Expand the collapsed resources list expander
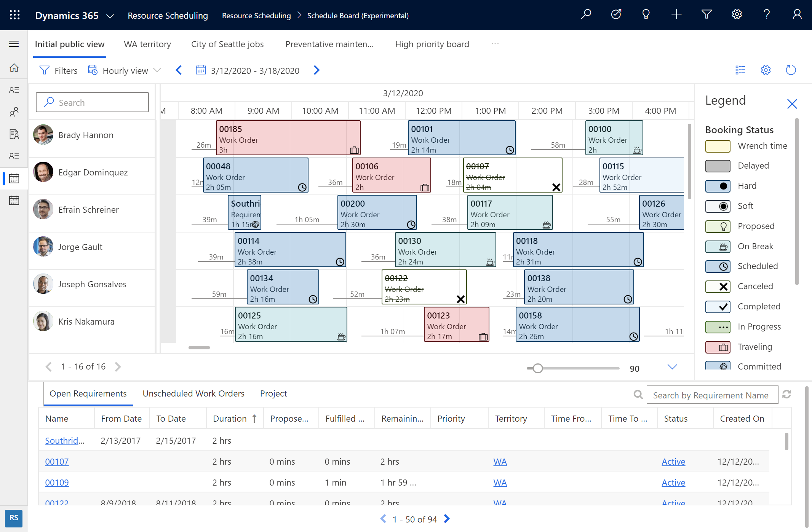Viewport: 812px width, 532px height. [672, 366]
